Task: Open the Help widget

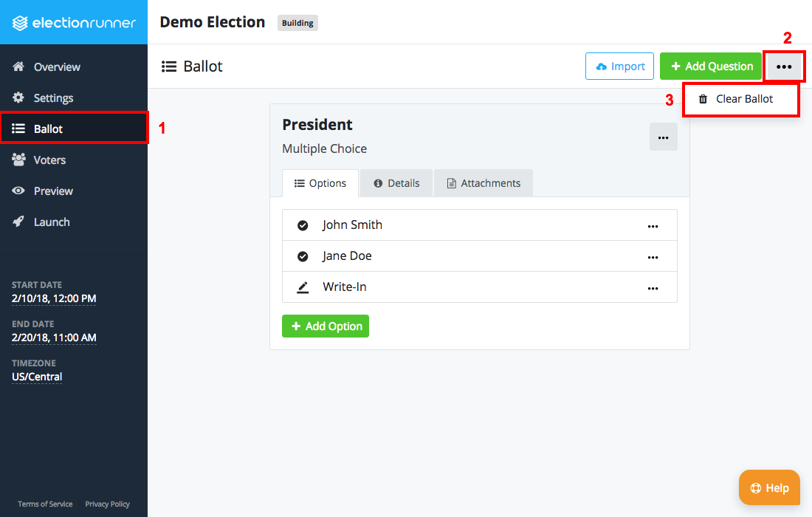Action: coord(769,487)
